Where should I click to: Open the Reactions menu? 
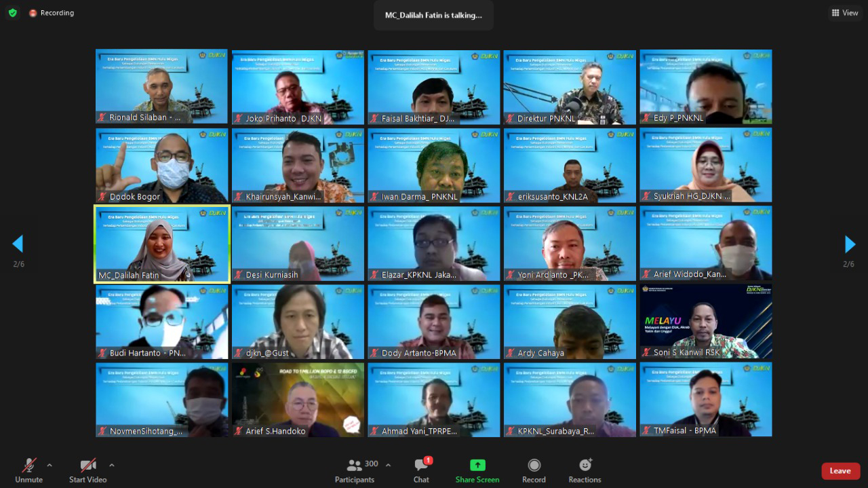tap(585, 470)
